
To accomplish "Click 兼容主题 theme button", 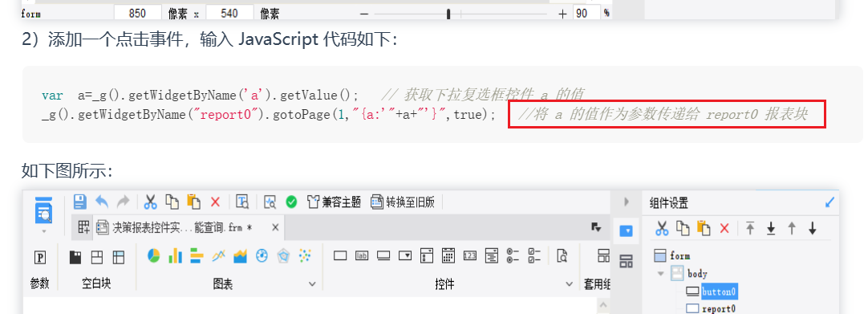I will (x=334, y=202).
